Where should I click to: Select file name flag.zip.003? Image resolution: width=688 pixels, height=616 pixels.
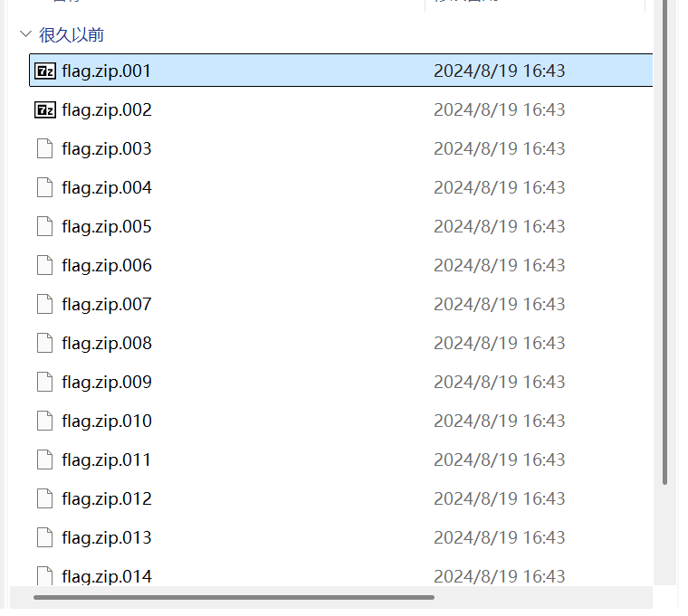click(107, 149)
